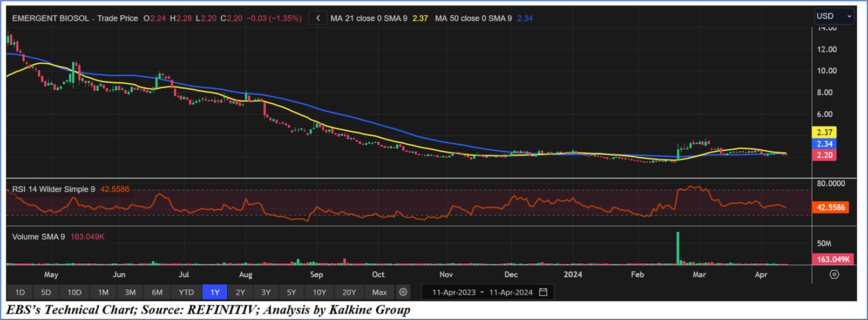Viewport: 868px width, 320px height.
Task: Select the Max time range
Action: pyautogui.click(x=379, y=292)
